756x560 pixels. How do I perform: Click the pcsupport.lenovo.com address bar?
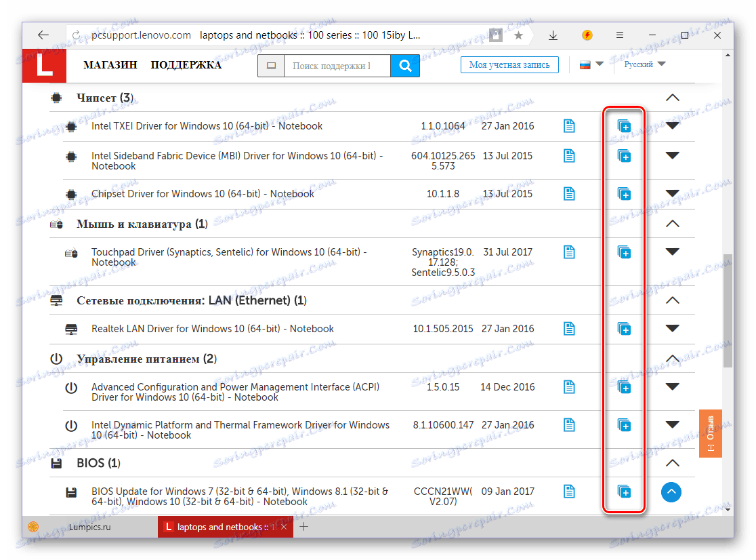coord(142,35)
